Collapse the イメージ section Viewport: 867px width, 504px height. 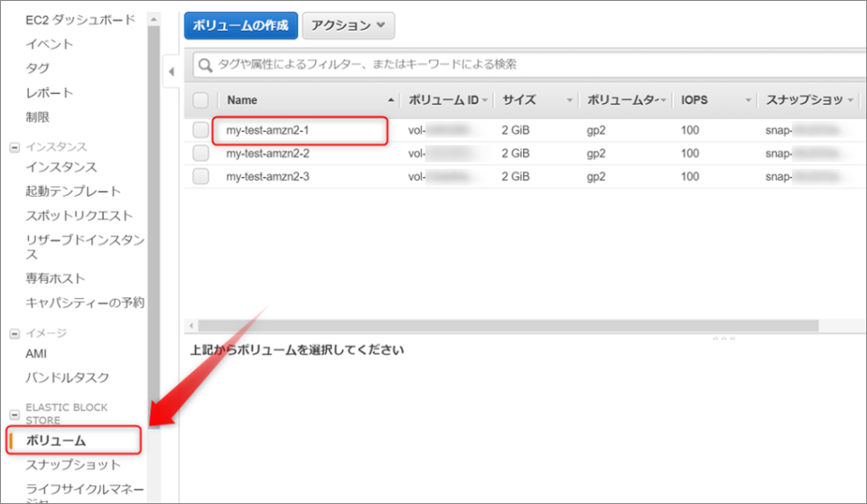click(15, 333)
